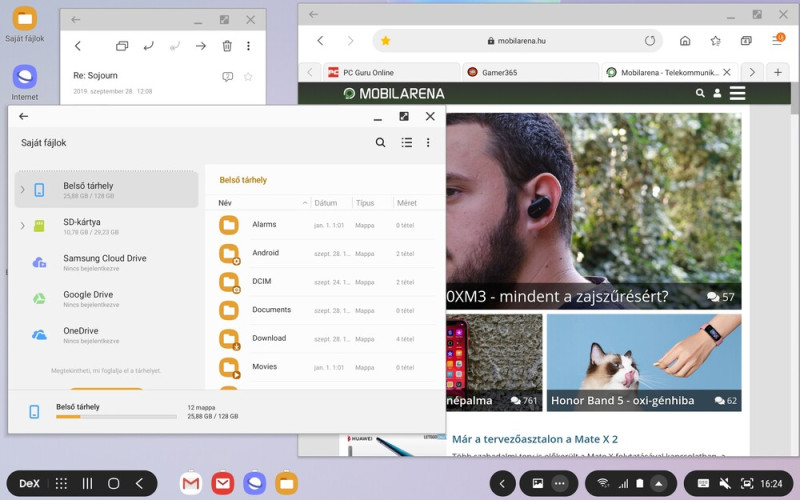Switch to Gamer365 tab
800x500 pixels.
coord(531,72)
